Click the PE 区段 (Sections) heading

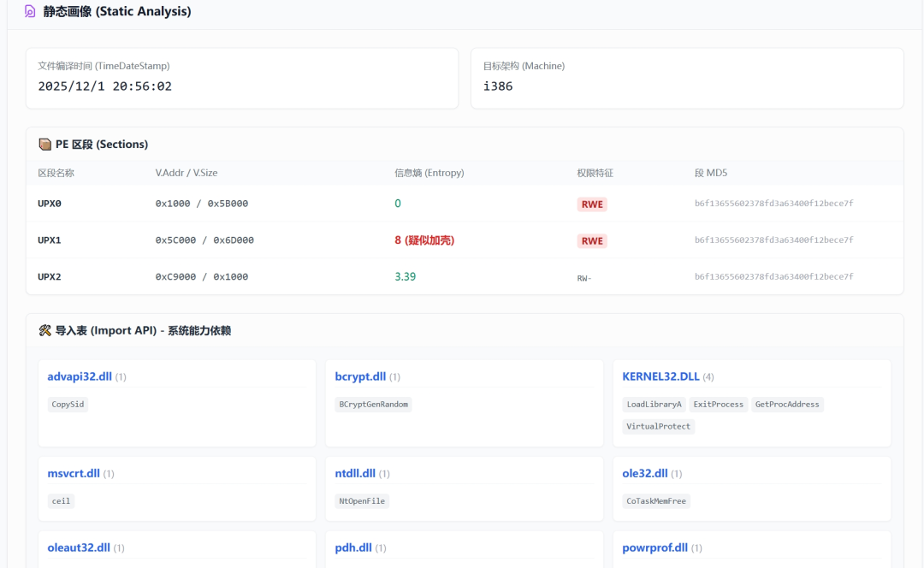[101, 145]
